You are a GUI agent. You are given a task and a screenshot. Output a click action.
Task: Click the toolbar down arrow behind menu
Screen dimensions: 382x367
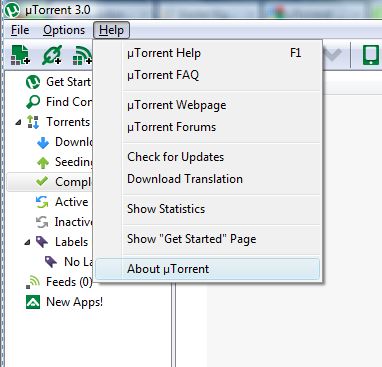[332, 55]
